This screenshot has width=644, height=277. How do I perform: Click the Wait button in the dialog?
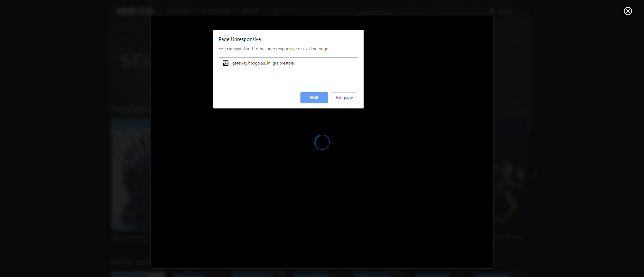pyautogui.click(x=314, y=98)
